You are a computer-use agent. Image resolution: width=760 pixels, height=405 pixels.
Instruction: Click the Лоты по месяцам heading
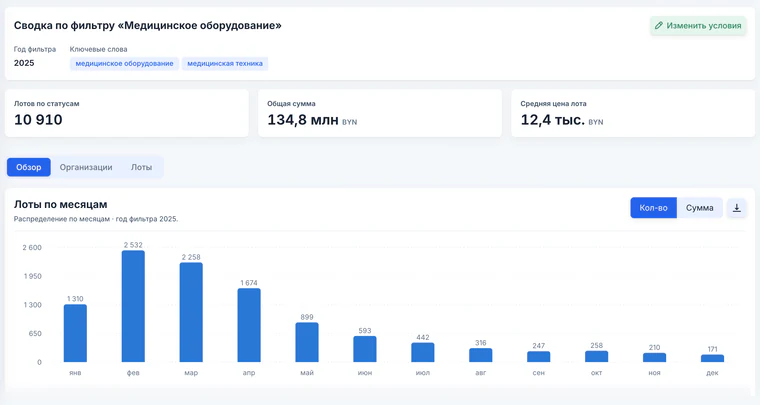point(61,204)
